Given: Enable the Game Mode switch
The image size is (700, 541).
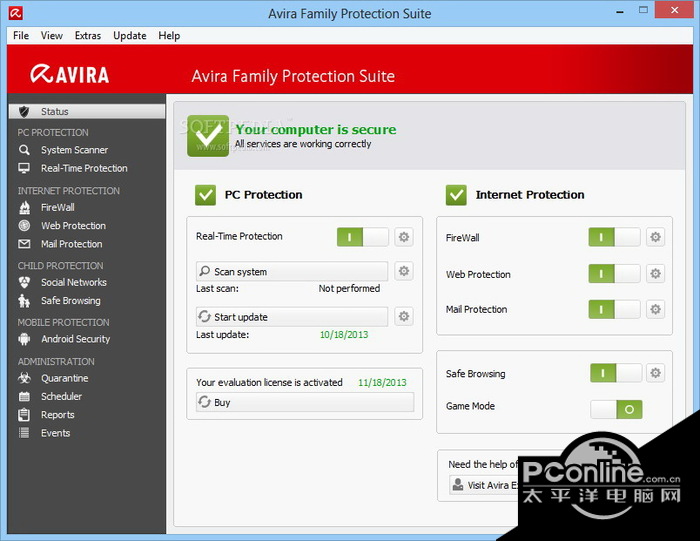Looking at the screenshot, I should coord(616,409).
